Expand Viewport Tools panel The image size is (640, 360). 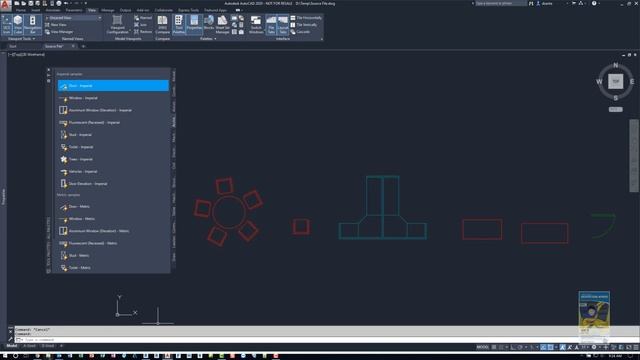(22, 39)
